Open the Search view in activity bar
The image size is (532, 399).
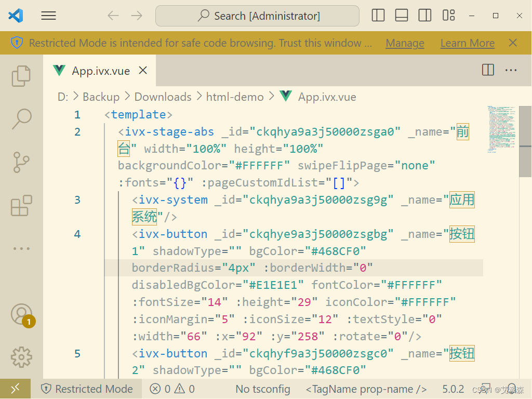tap(21, 119)
